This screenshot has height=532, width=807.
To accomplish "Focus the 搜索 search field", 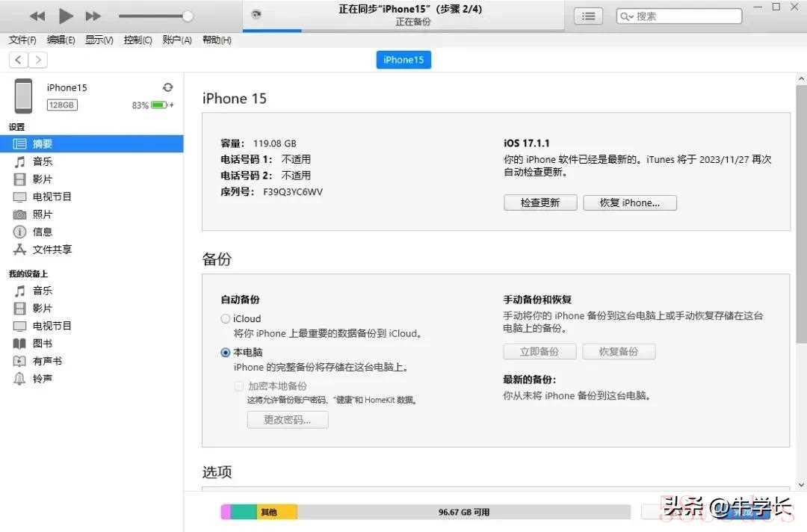I will click(x=678, y=16).
